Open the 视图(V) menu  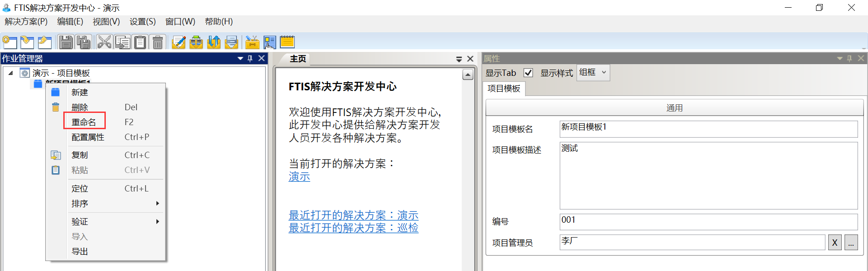click(106, 22)
